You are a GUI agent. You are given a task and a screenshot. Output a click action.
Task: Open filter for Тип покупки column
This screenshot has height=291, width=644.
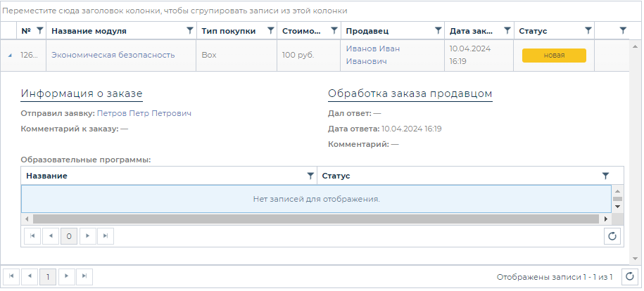tap(270, 31)
